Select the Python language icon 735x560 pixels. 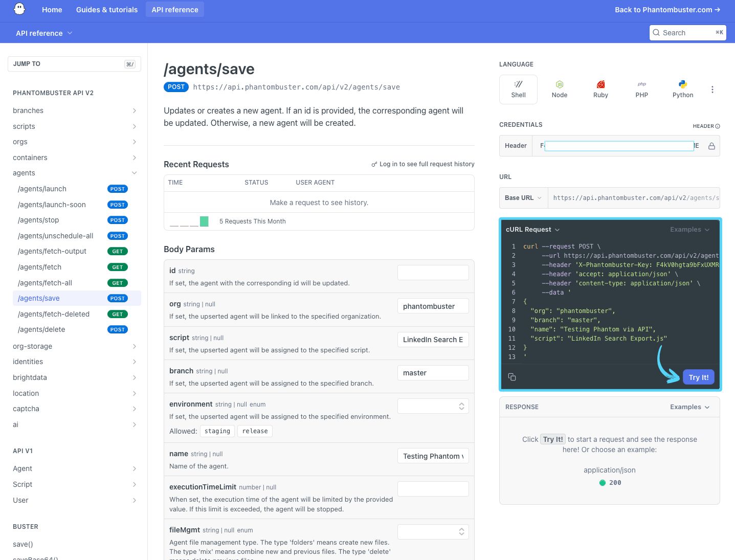point(683,89)
